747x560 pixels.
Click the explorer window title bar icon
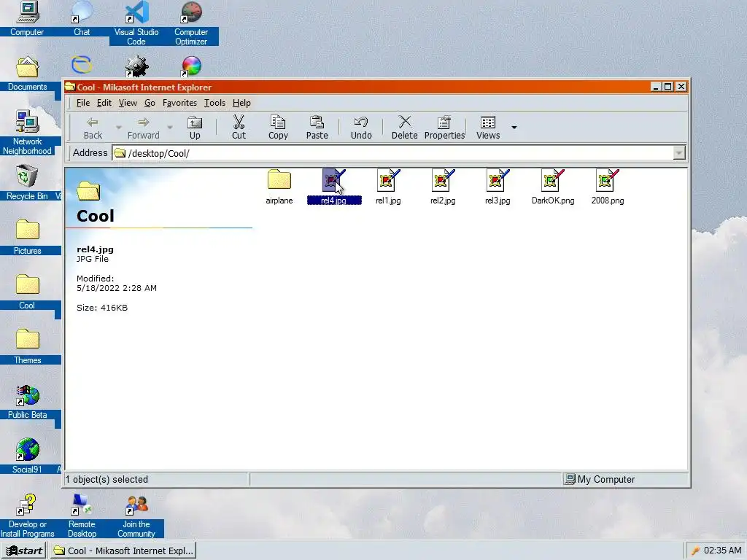71,87
